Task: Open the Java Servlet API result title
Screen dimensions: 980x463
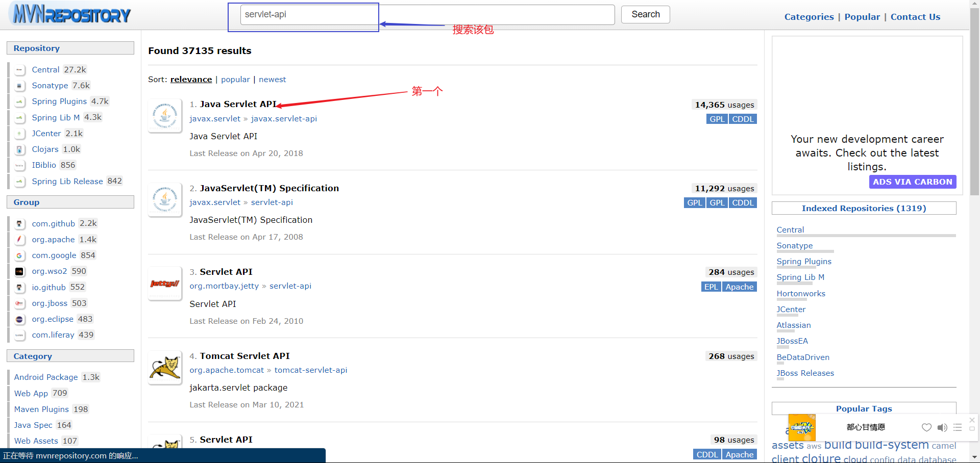Action: 238,104
